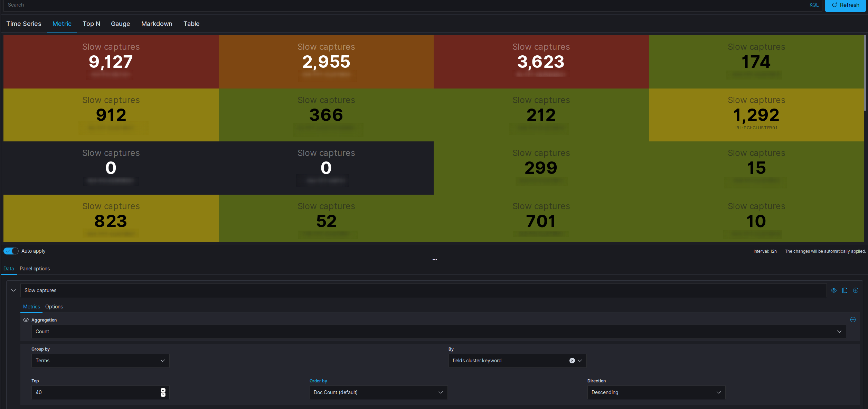
Task: Click the visualization panel vertical scrollbar
Action: click(x=865, y=73)
